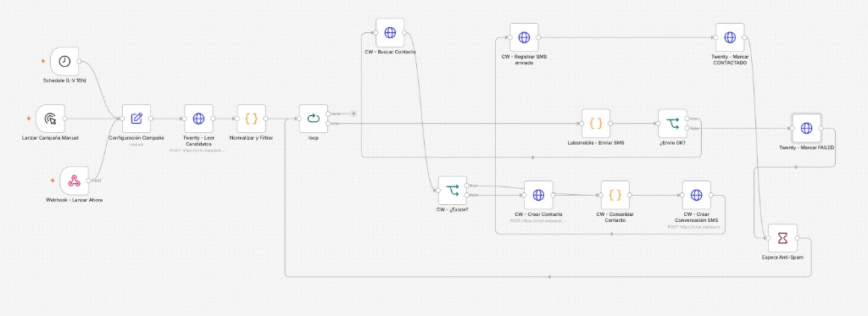Open the Espera Anti-Spam wait node
Image resolution: width=868 pixels, height=316 pixels.
pos(782,238)
